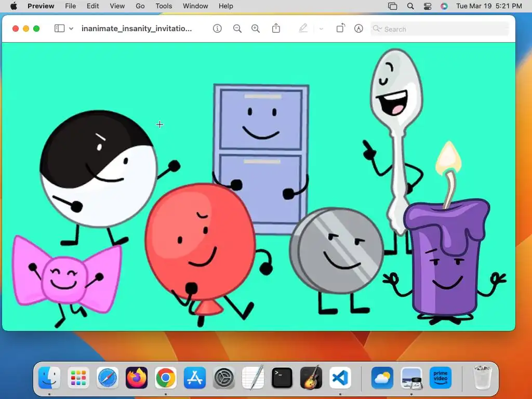Click the date and time clock

489,6
